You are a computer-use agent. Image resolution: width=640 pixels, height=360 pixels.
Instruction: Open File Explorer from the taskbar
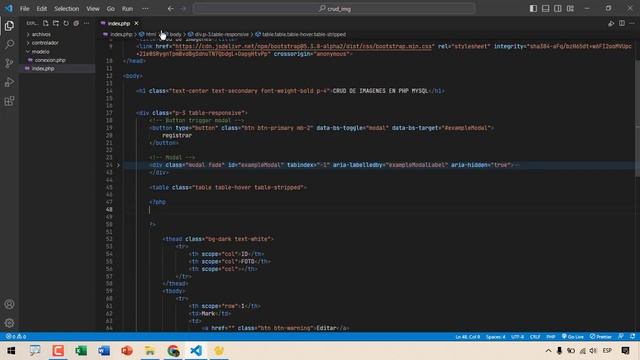click(x=150, y=351)
